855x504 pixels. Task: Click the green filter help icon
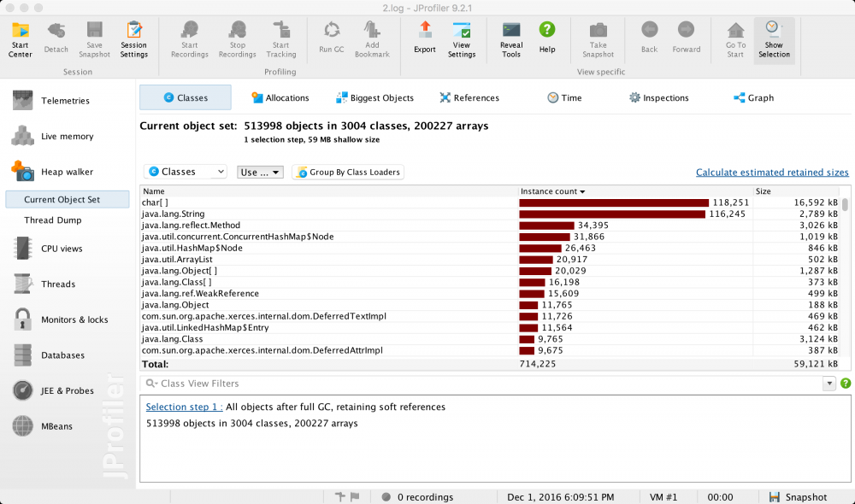pyautogui.click(x=846, y=384)
